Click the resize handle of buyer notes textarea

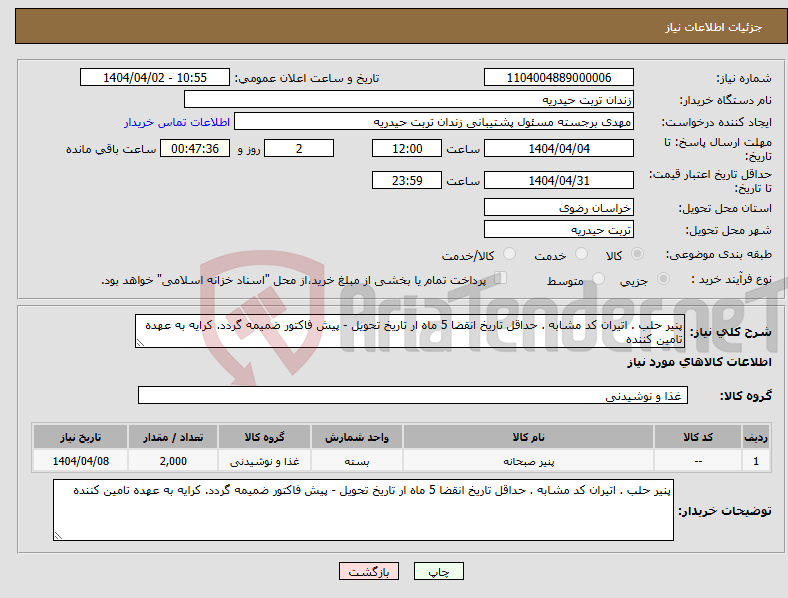(x=58, y=536)
